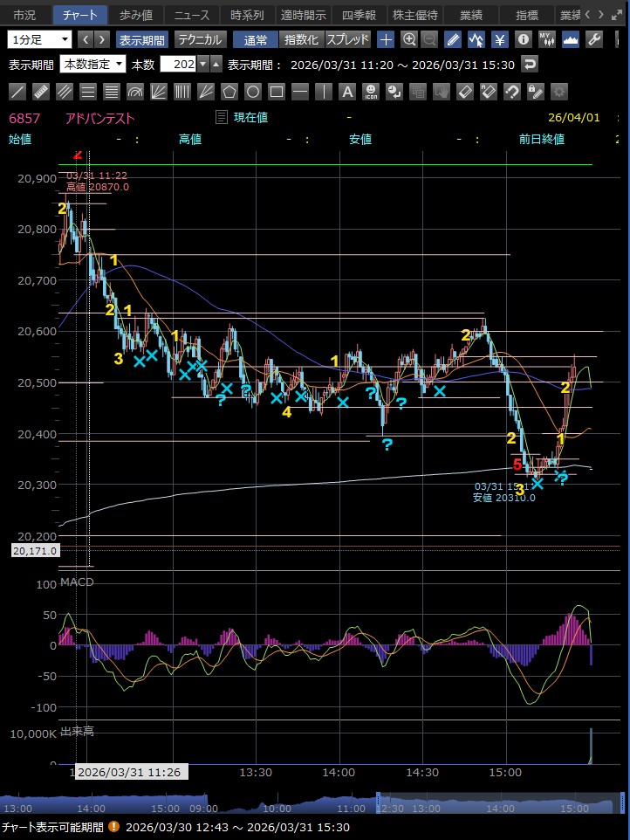Image resolution: width=630 pixels, height=840 pixels.
Task: Click the テクニカル button
Action: 200,39
